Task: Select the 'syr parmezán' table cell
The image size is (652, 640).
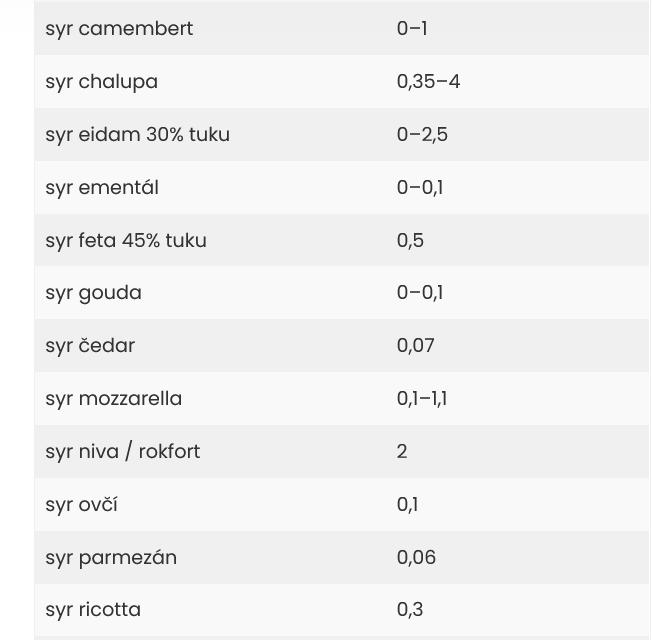Action: 111,558
